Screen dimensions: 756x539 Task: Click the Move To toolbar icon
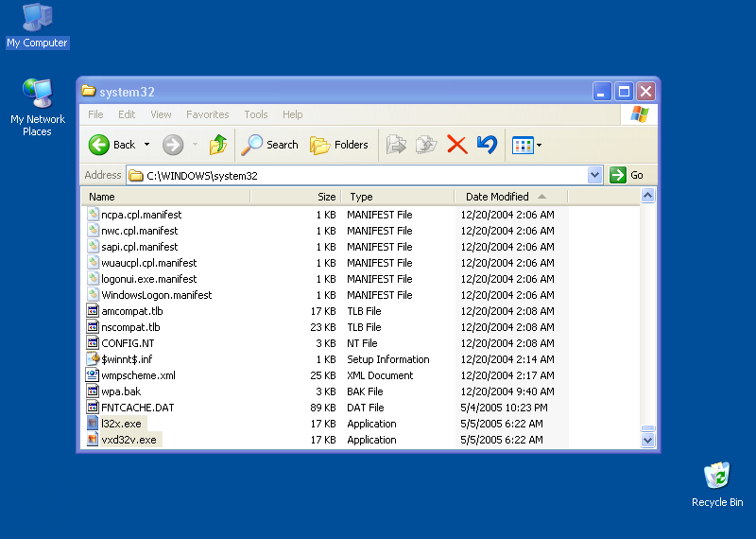(x=396, y=145)
